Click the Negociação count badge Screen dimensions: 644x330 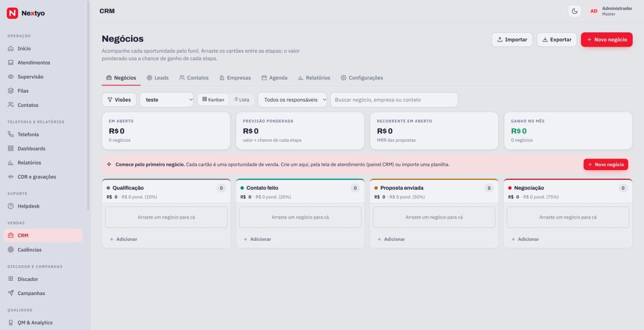pos(623,188)
